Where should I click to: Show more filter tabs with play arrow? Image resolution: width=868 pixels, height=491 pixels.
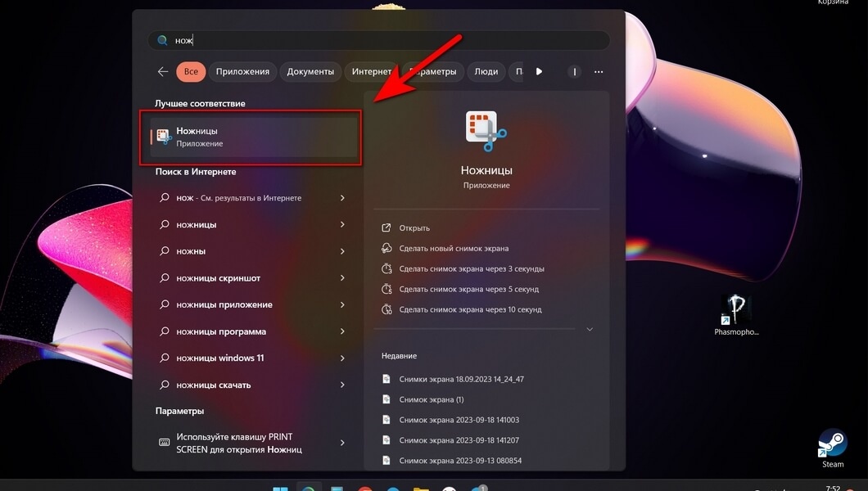tap(539, 72)
